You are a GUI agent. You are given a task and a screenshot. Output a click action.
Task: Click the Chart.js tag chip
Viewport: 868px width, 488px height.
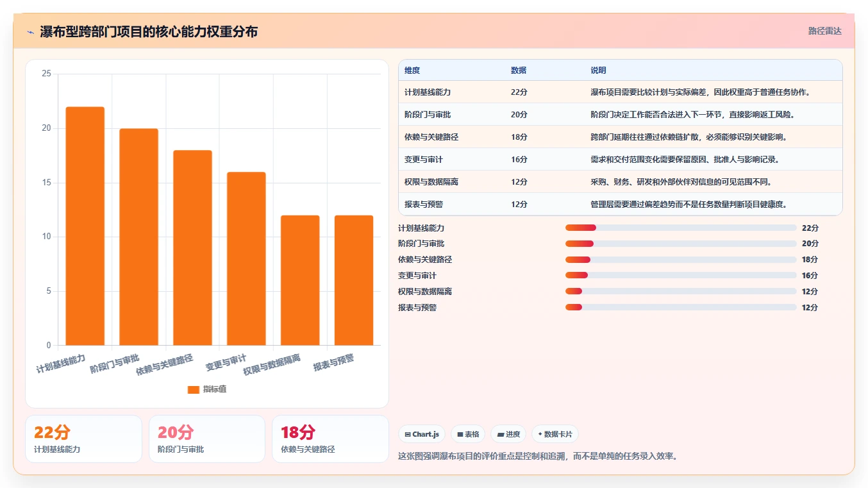tap(422, 434)
